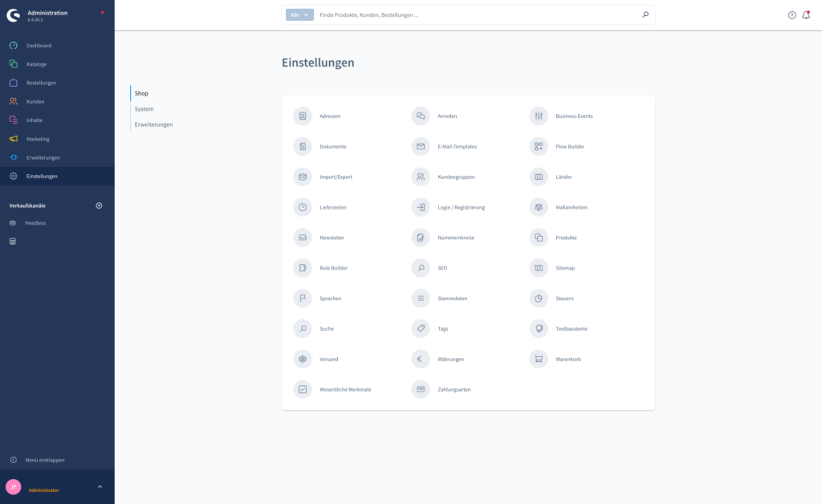Open Kunden in sidebar

click(57, 102)
